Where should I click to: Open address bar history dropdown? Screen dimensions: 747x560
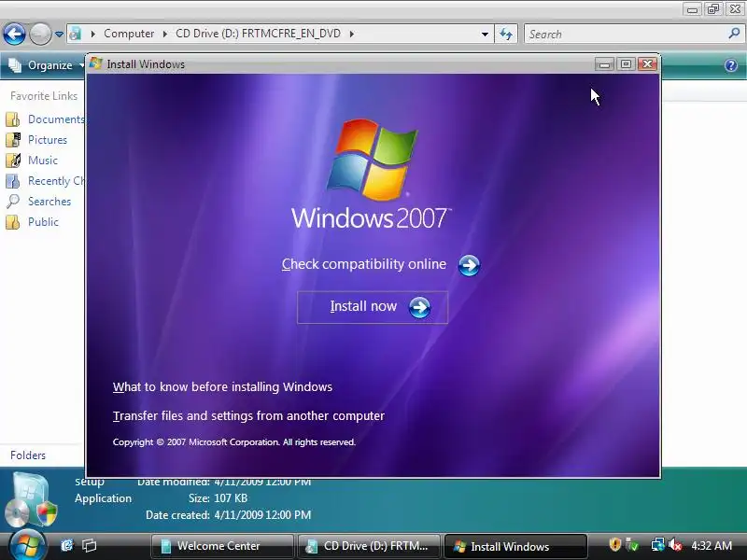point(485,35)
